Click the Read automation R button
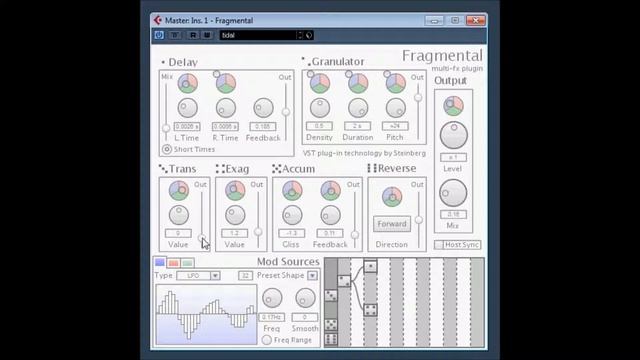Viewport: 640px width, 360px height. point(193,35)
